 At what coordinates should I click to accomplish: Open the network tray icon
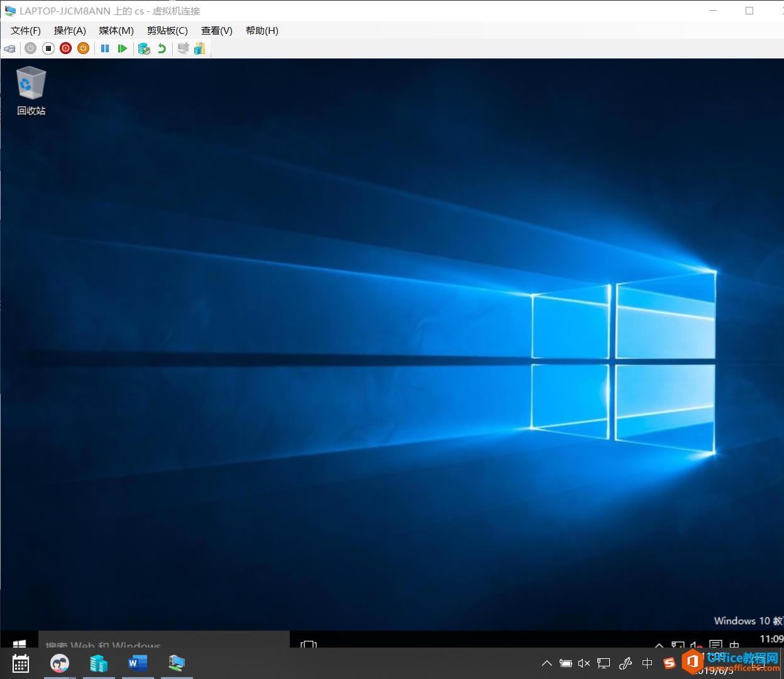(604, 663)
